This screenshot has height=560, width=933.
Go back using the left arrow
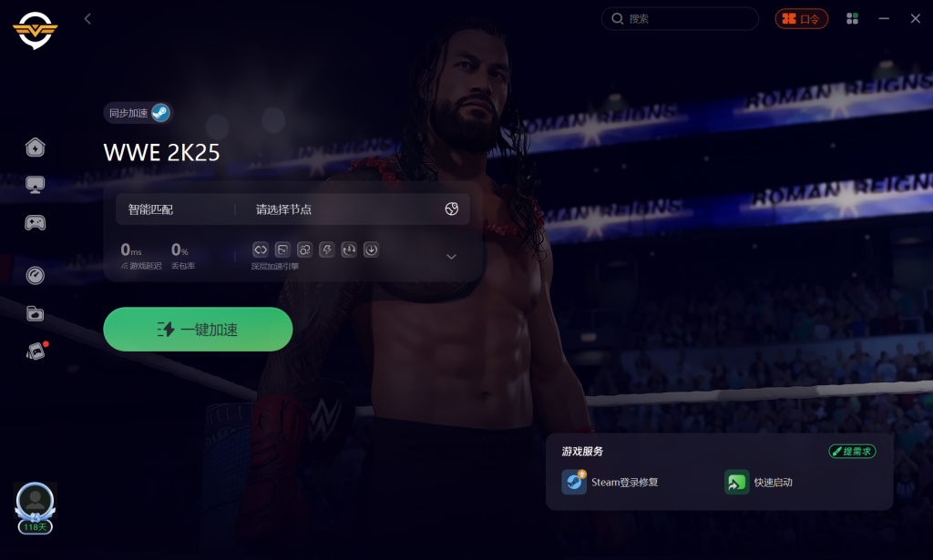[x=87, y=19]
